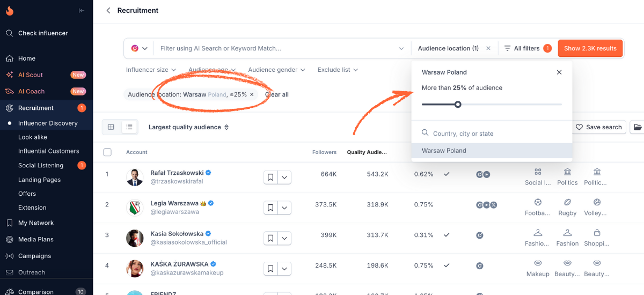Viewport: 644px width, 295px height.
Task: Bookmark the Legia Warszawa account
Action: click(x=270, y=208)
